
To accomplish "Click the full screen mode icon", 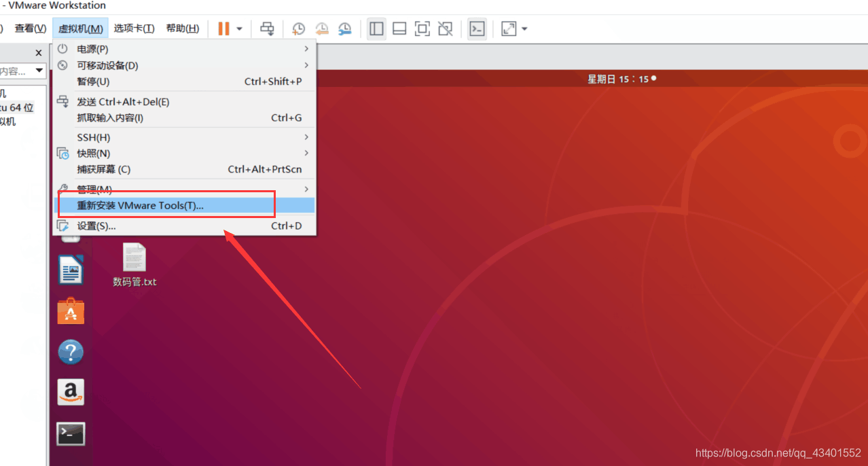I will 422,29.
